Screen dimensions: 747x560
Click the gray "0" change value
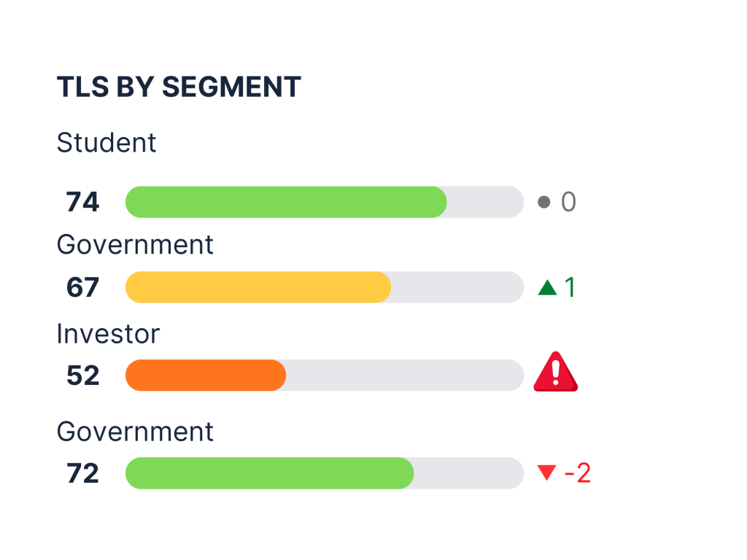point(568,202)
